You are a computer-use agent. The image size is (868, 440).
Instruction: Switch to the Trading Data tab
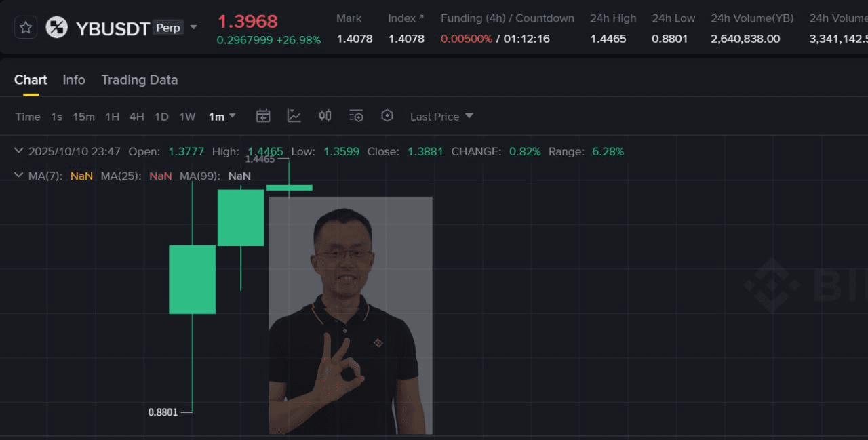139,80
